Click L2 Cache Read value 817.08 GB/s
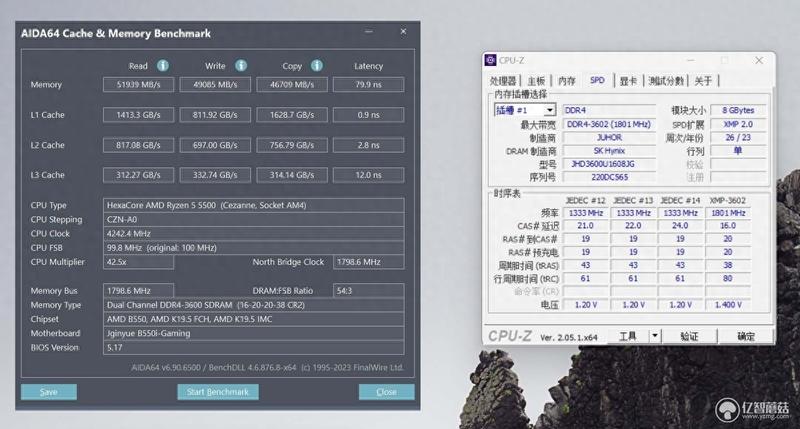The width and height of the screenshot is (800, 429). pos(138,145)
